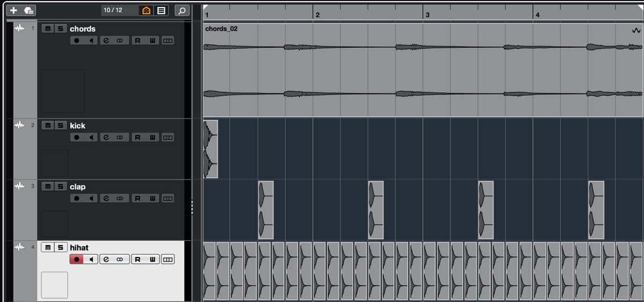This screenshot has width=644, height=302.
Task: Click lane display icon on clap track
Action: click(x=168, y=198)
